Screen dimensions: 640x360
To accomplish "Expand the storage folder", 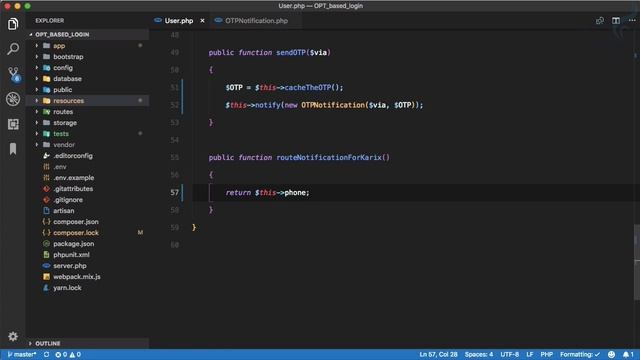I will pos(88,123).
